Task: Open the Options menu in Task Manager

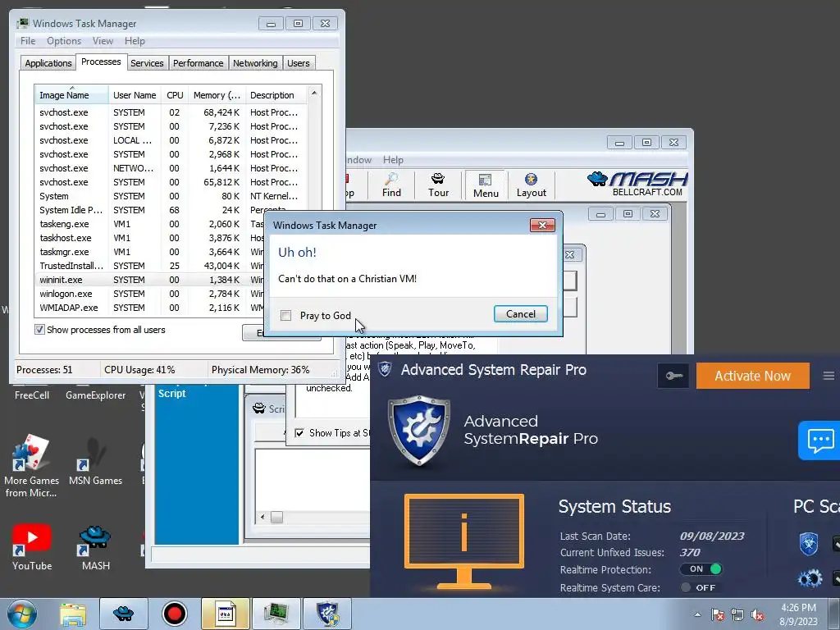Action: [x=64, y=41]
